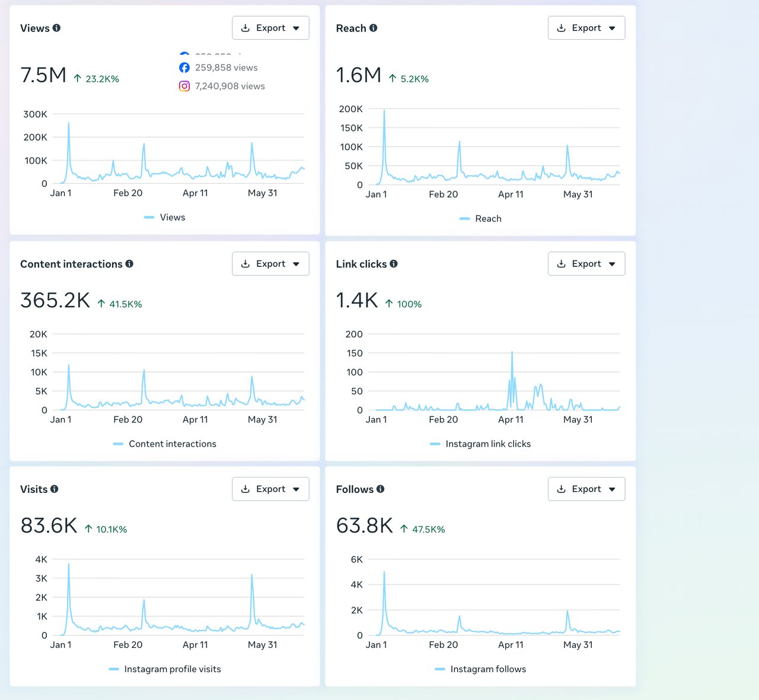
Task: Expand the Views Export dropdown arrow
Action: click(x=296, y=28)
